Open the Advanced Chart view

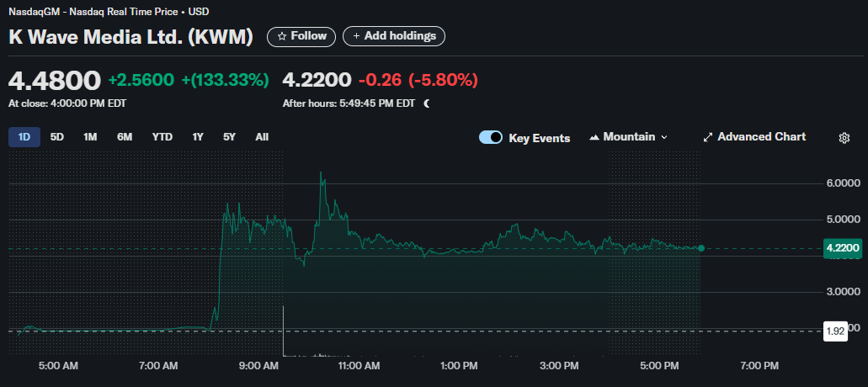tap(754, 137)
